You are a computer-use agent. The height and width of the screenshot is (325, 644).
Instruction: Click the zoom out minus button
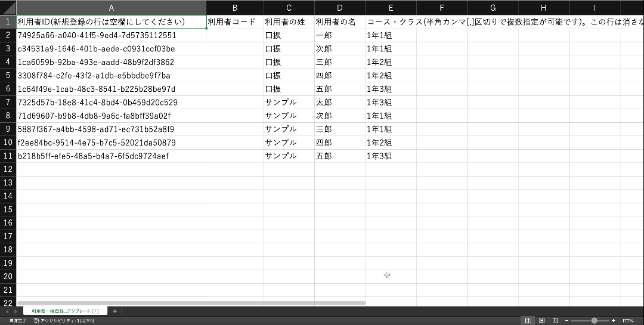click(x=567, y=320)
